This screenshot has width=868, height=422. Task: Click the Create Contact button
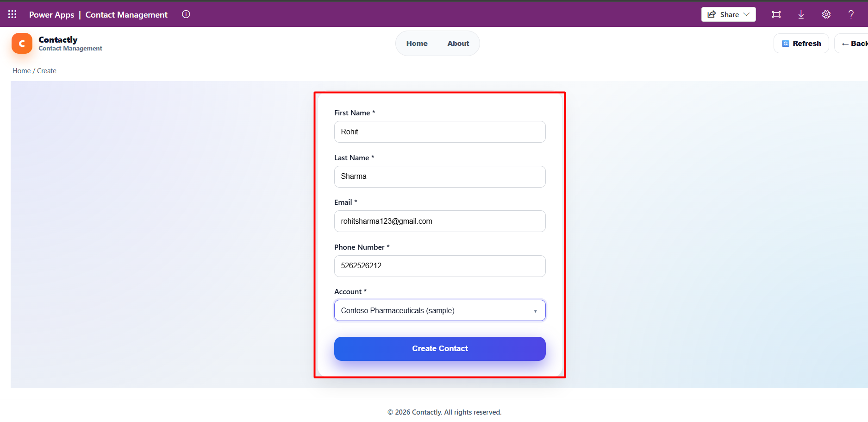coord(440,349)
